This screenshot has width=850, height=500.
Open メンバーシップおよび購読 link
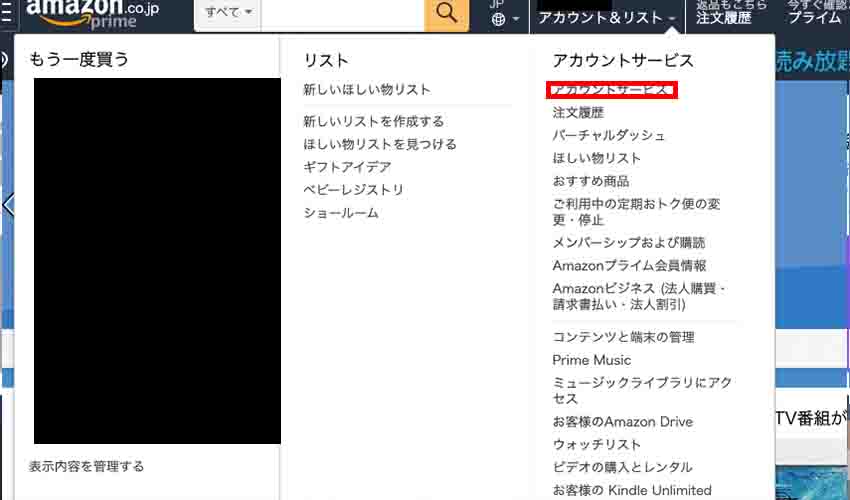[629, 242]
